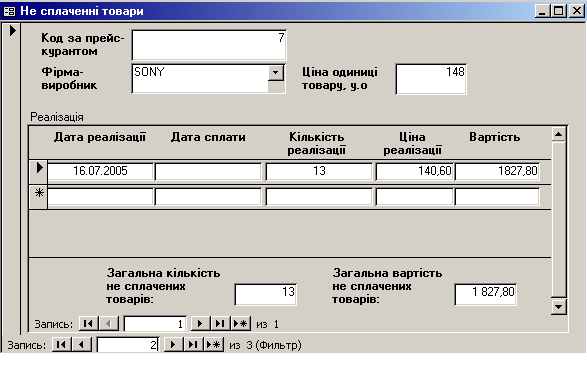Viewport: 587px width, 384px height.
Task: Go to next record in main form navigator
Action: (173, 344)
